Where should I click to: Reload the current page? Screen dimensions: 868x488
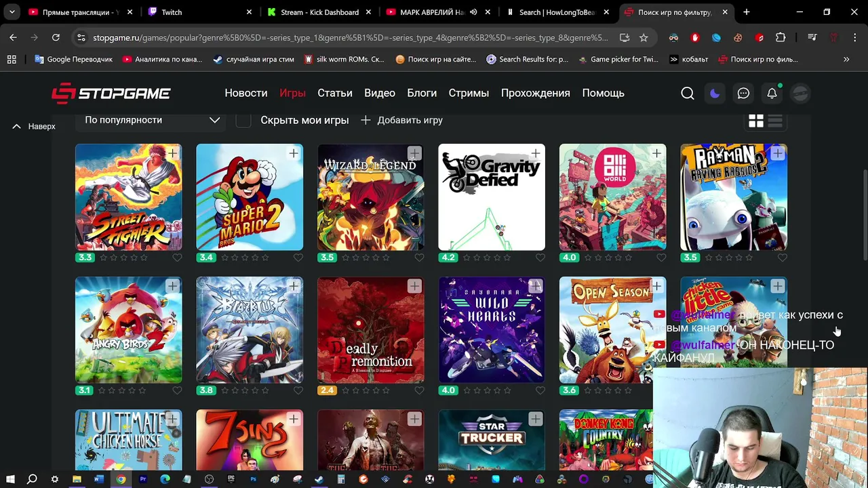click(x=56, y=37)
